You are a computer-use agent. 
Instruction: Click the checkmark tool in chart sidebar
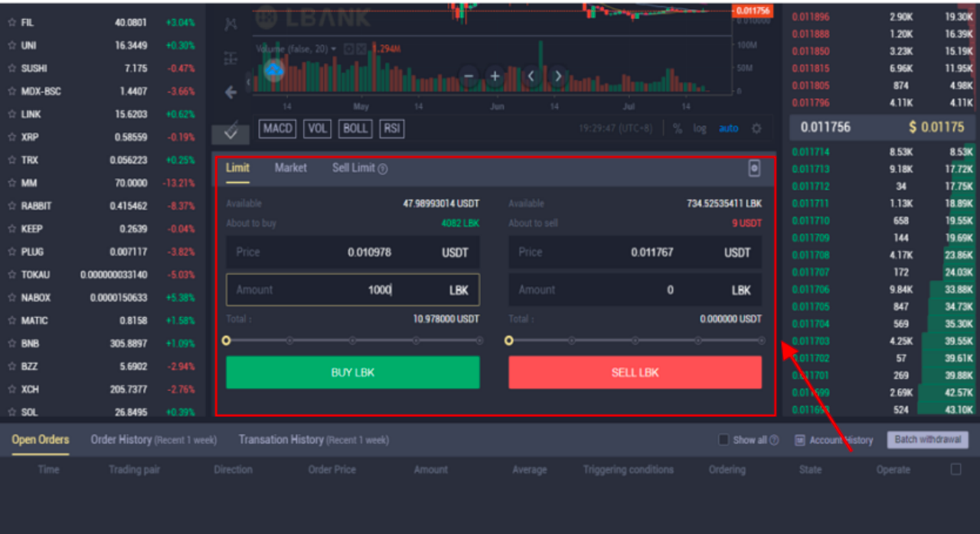[230, 132]
